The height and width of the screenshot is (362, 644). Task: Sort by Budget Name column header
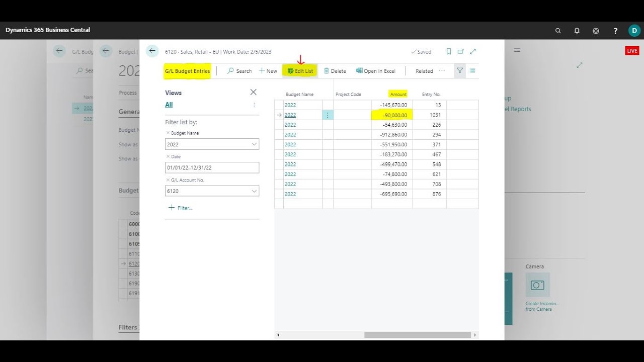click(299, 95)
